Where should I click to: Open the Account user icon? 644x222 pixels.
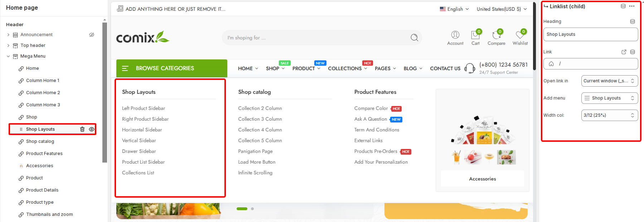(x=455, y=35)
